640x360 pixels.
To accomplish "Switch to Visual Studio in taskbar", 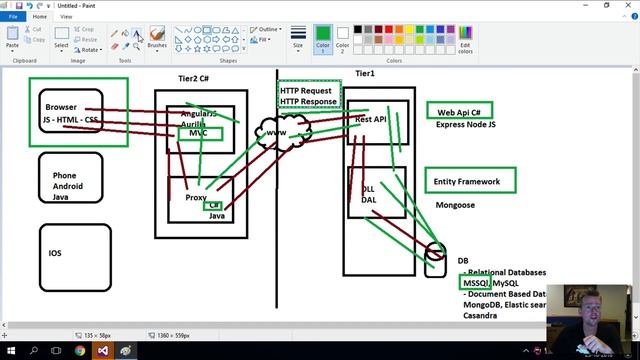I will pos(102,351).
